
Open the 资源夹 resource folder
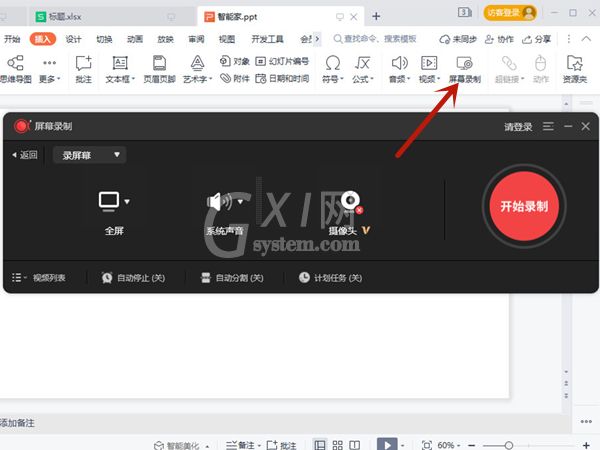[575, 69]
